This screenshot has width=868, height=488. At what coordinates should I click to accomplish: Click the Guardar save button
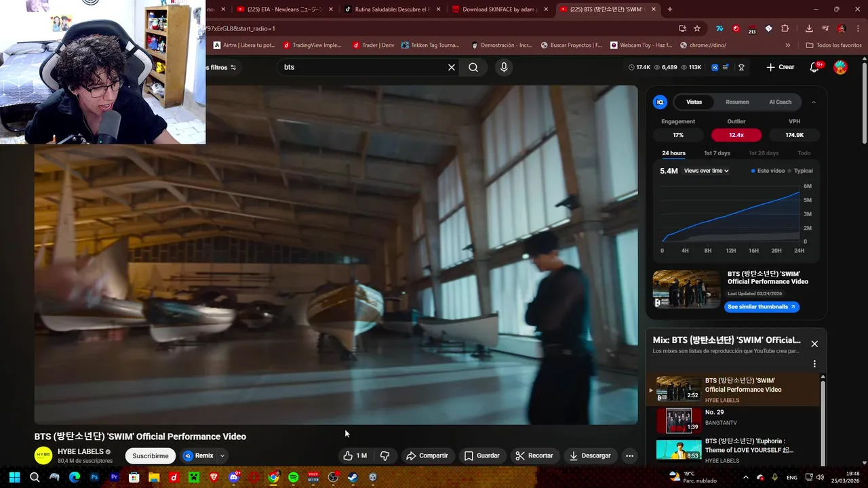pyautogui.click(x=482, y=455)
